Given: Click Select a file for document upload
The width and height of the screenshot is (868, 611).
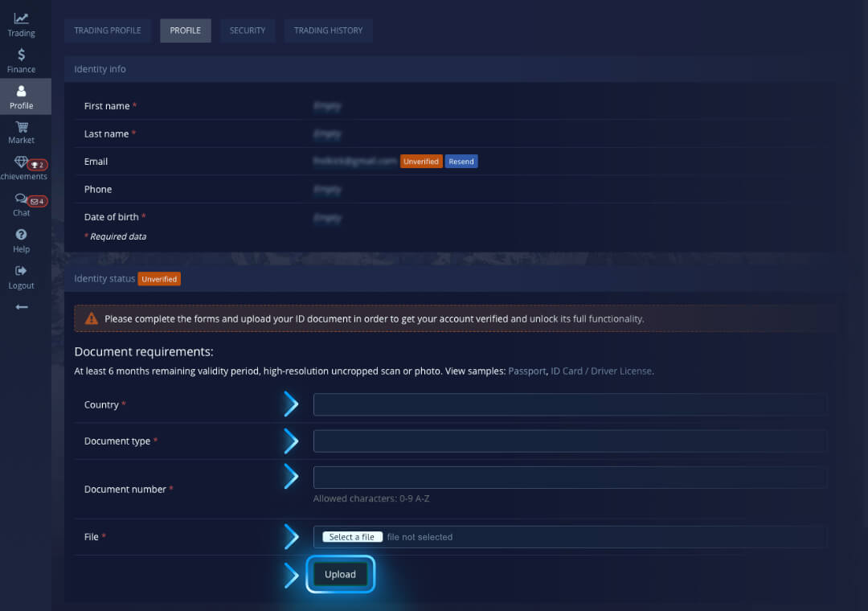Looking at the screenshot, I should coord(352,536).
